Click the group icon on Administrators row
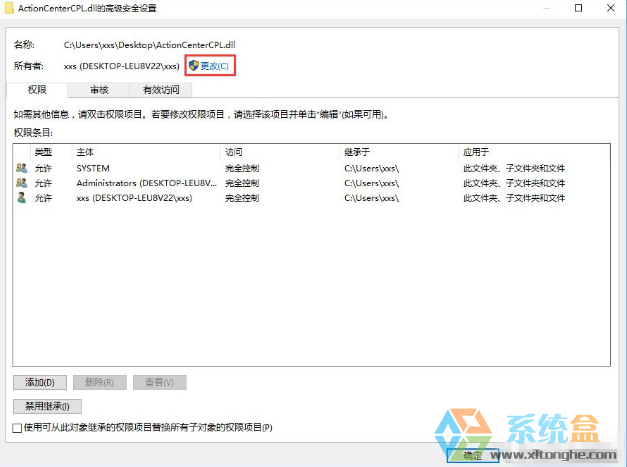The width and height of the screenshot is (627, 467). point(22,183)
